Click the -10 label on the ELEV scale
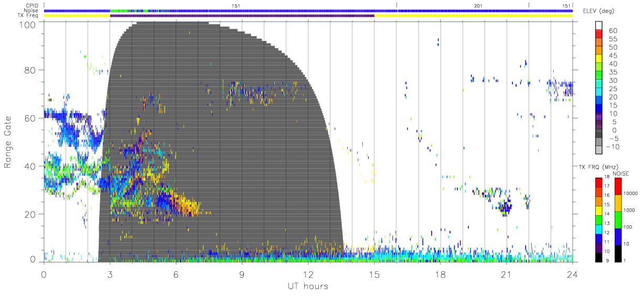644x297 pixels. point(611,147)
